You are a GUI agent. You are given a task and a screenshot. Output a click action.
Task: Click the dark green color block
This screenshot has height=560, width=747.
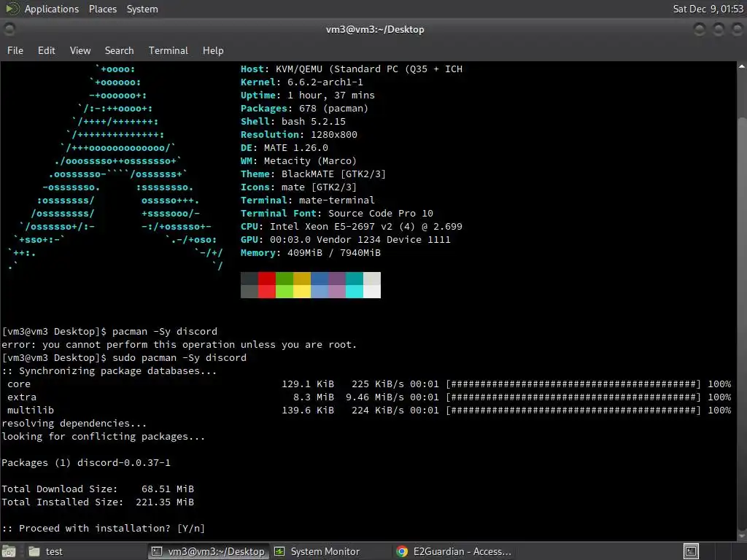point(285,279)
